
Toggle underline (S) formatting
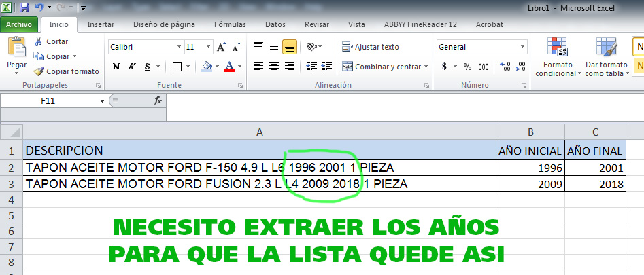147,67
